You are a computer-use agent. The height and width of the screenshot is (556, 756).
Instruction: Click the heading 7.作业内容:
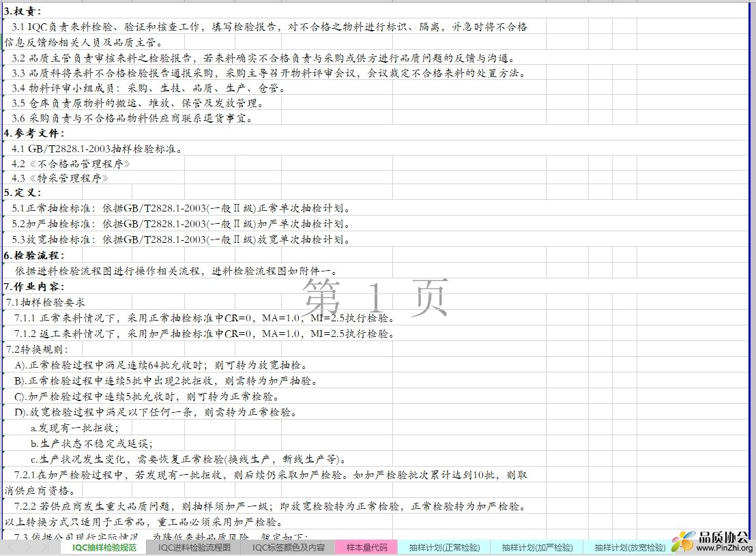(x=34, y=287)
